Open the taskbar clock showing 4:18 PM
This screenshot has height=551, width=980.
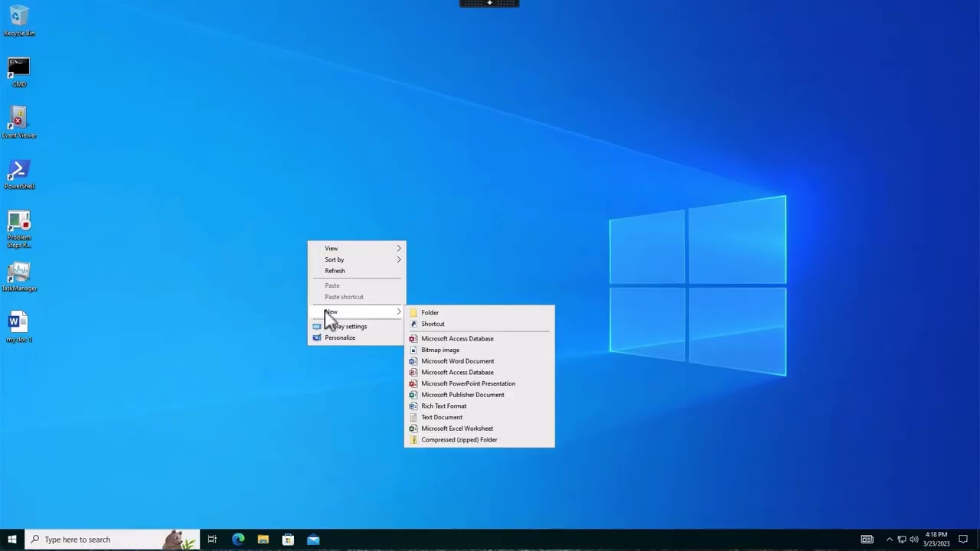[936, 540]
